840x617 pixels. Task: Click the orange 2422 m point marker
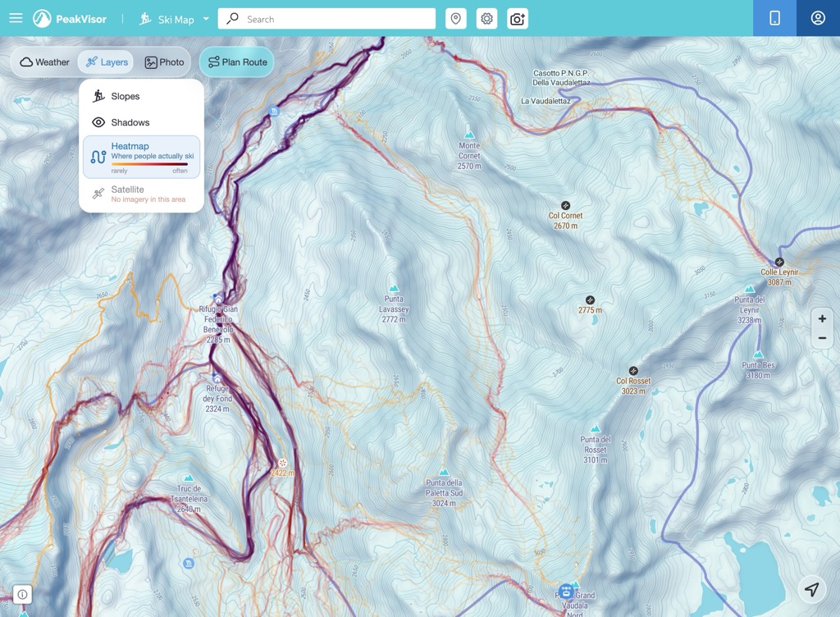coord(283,462)
